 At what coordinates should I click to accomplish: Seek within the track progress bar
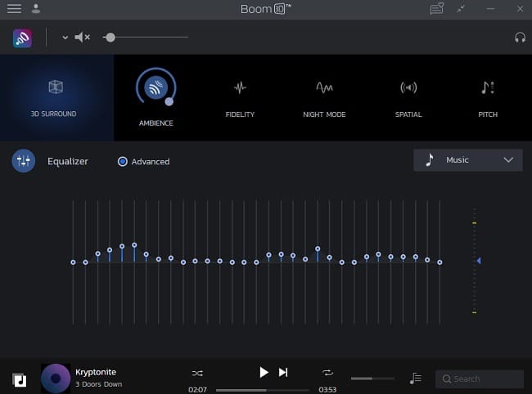coord(263,390)
